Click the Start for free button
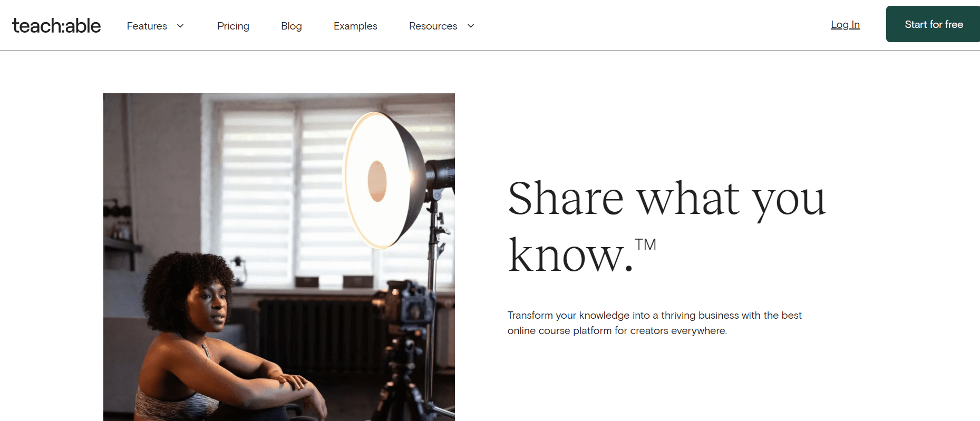Viewport: 980px width, 421px height. [x=933, y=24]
